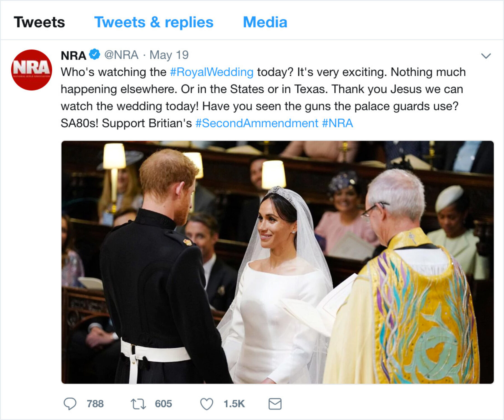The width and height of the screenshot is (504, 420).
Task: Send the tweet via Direct Message
Action: [277, 403]
